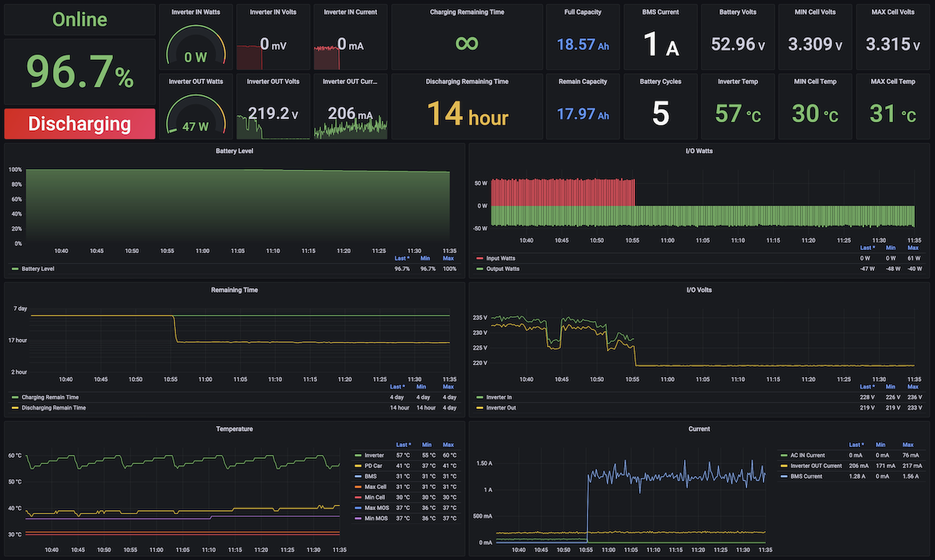The image size is (935, 560).
Task: Open the Charging Remaining Time panel title
Action: coord(467,12)
